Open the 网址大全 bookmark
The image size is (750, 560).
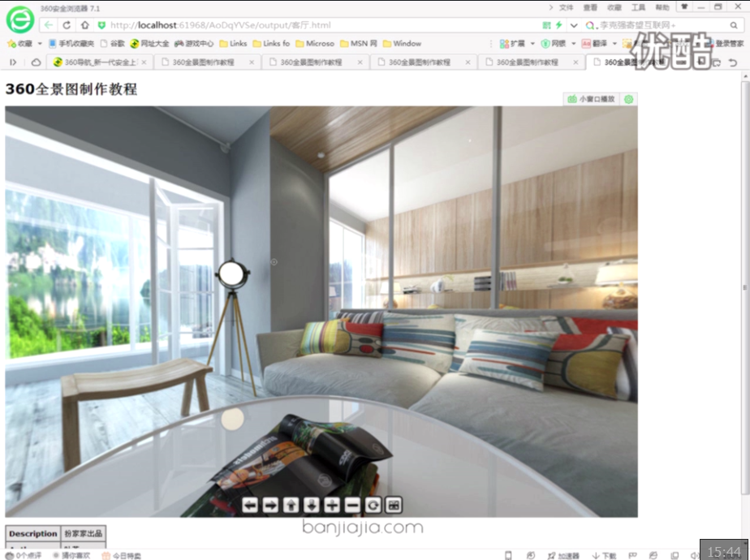pyautogui.click(x=149, y=44)
